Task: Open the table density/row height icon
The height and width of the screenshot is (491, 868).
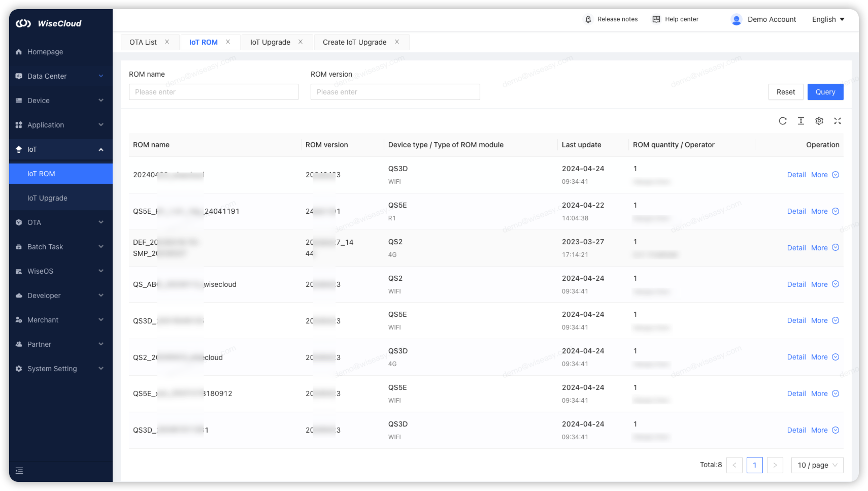Action: (801, 121)
